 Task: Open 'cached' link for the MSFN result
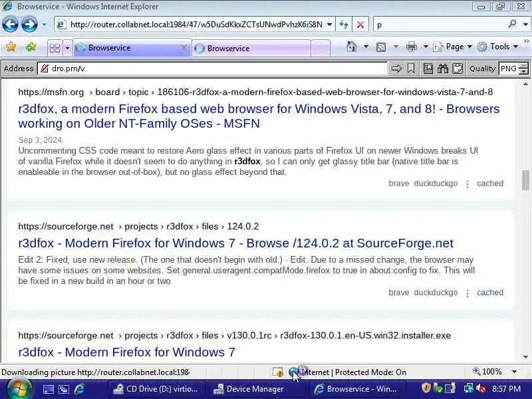pos(490,184)
